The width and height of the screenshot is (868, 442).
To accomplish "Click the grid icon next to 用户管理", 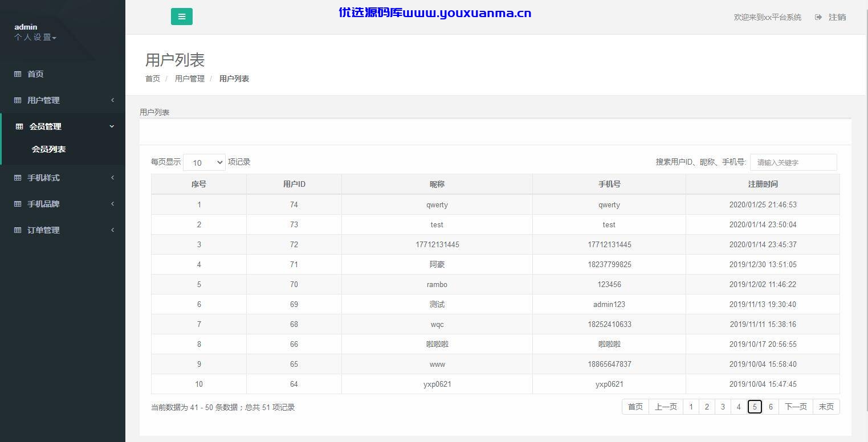I will click(18, 100).
